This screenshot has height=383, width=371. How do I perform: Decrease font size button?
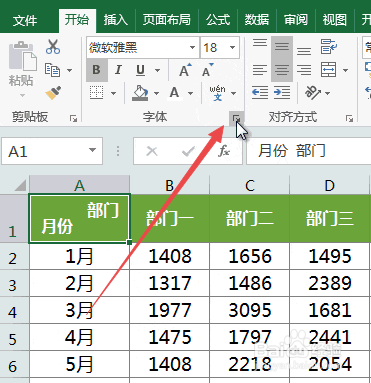click(208, 70)
